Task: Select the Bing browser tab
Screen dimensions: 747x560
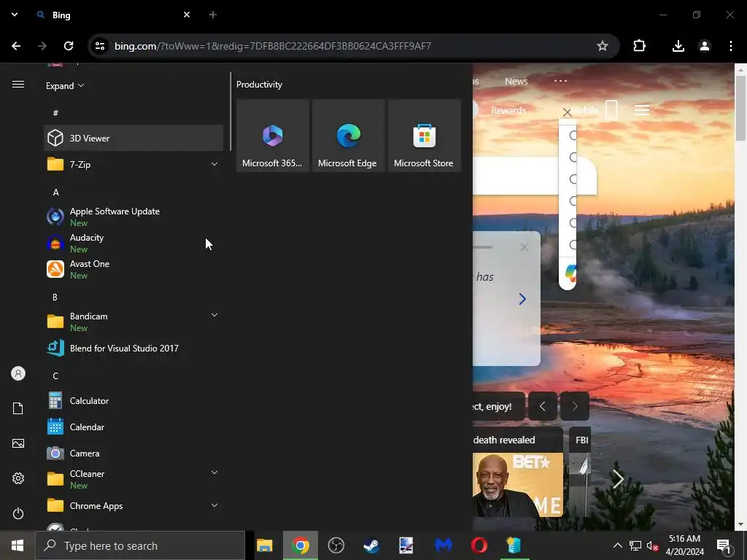Action: coord(113,15)
